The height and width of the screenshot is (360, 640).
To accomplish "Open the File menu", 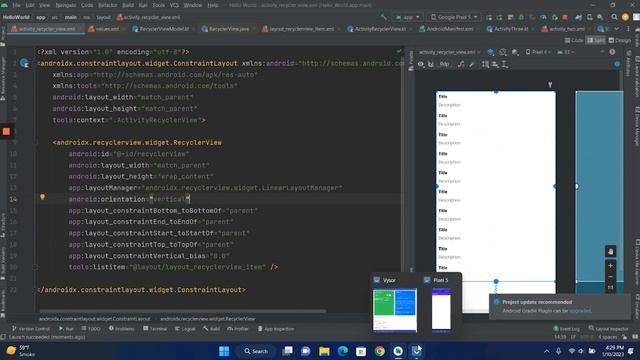I will click(x=16, y=5).
